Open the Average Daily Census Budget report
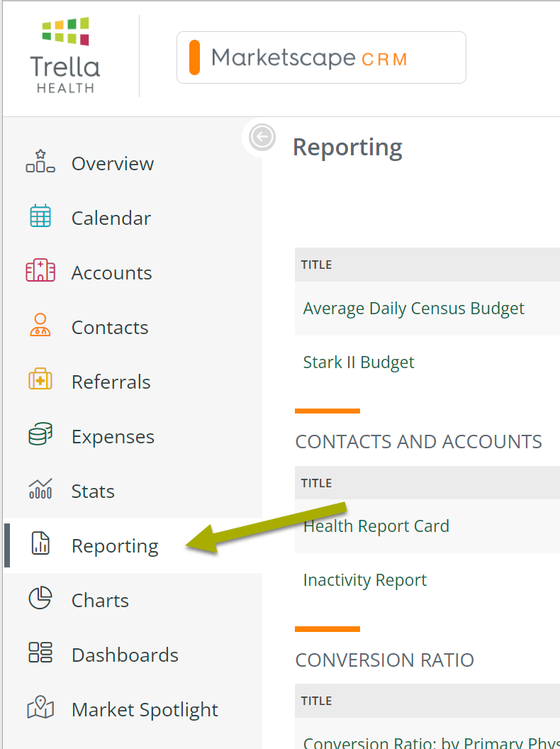560x749 pixels. (413, 308)
